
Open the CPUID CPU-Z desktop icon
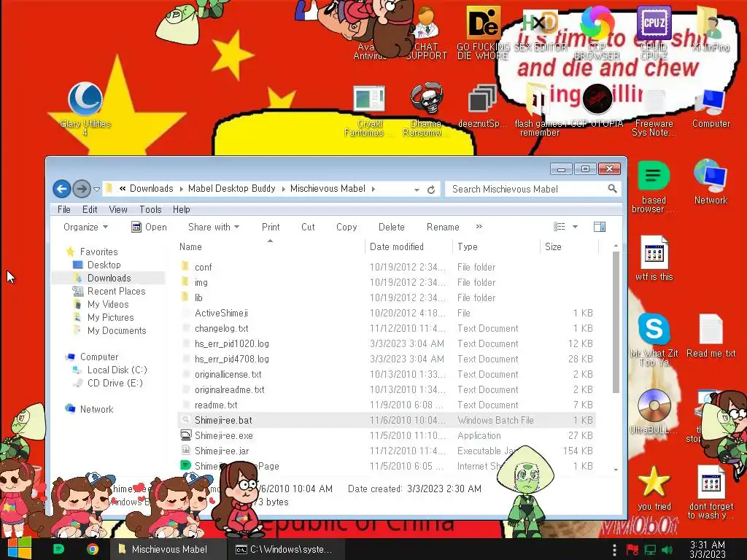point(654,32)
